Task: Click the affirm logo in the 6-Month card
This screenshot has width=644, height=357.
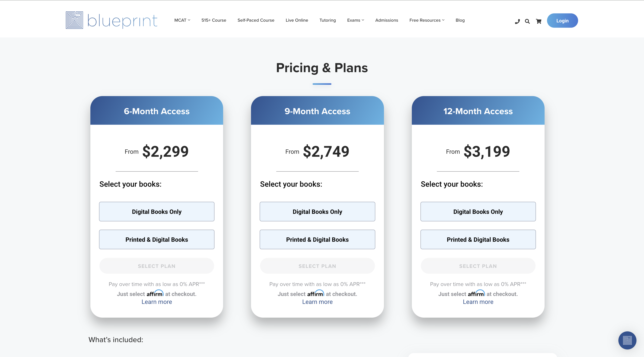Action: (x=155, y=294)
